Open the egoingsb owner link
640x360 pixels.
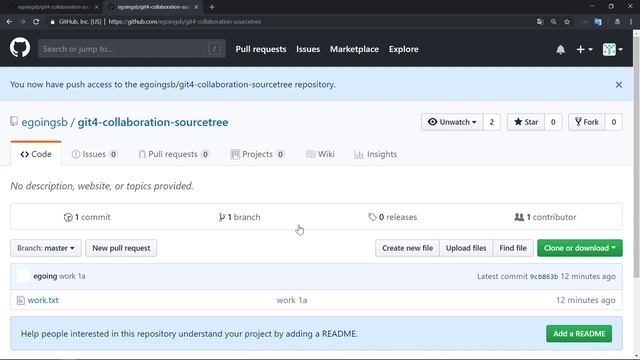(44, 122)
